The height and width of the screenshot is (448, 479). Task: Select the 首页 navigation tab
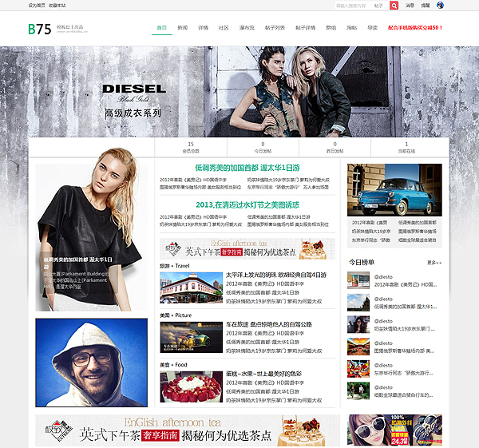(162, 27)
